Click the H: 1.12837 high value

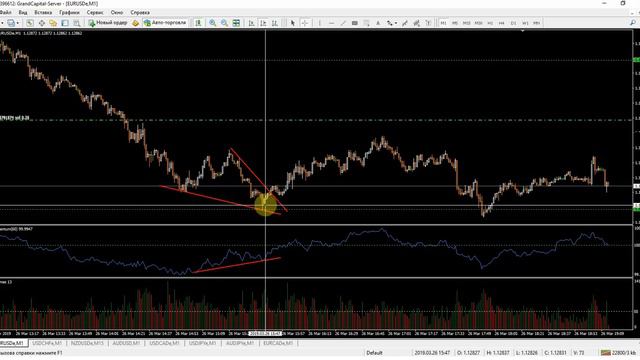(498, 353)
